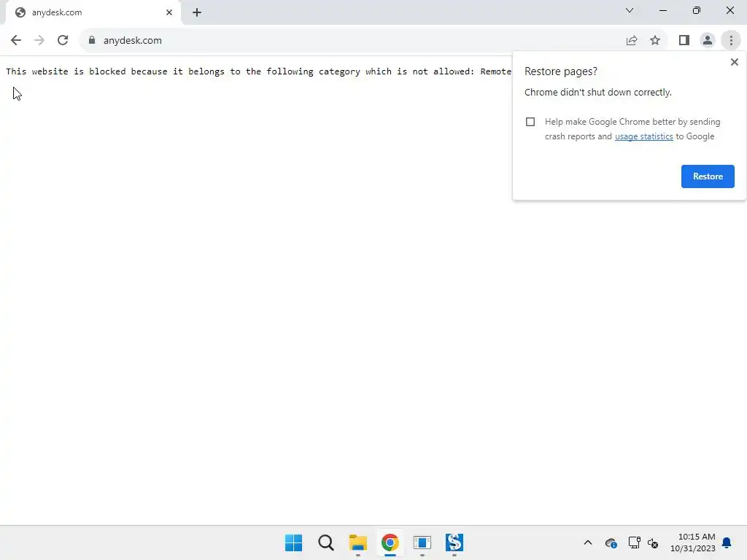The width and height of the screenshot is (747, 560).
Task: Restore down the Chrome window
Action: coord(697,10)
